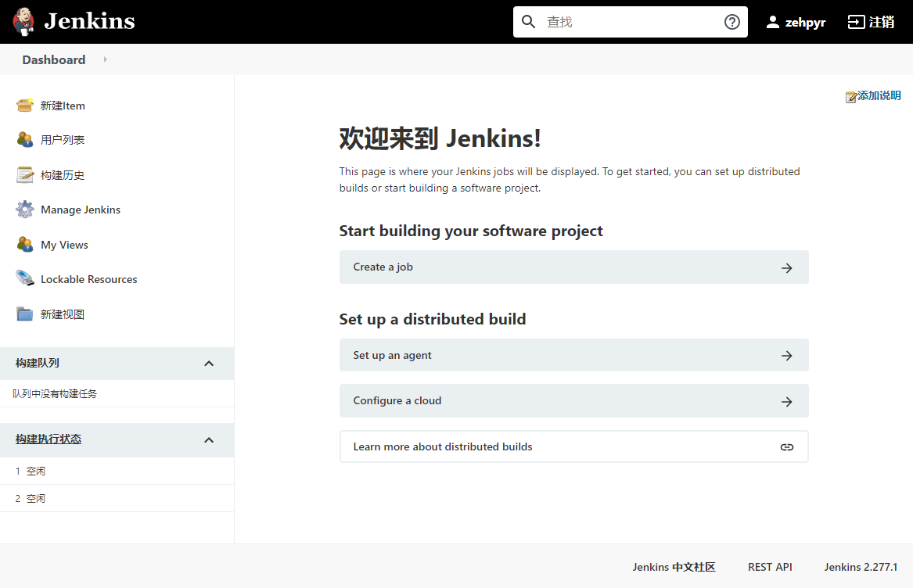Click the 新建视图 folder icon
913x588 pixels.
pos(25,314)
